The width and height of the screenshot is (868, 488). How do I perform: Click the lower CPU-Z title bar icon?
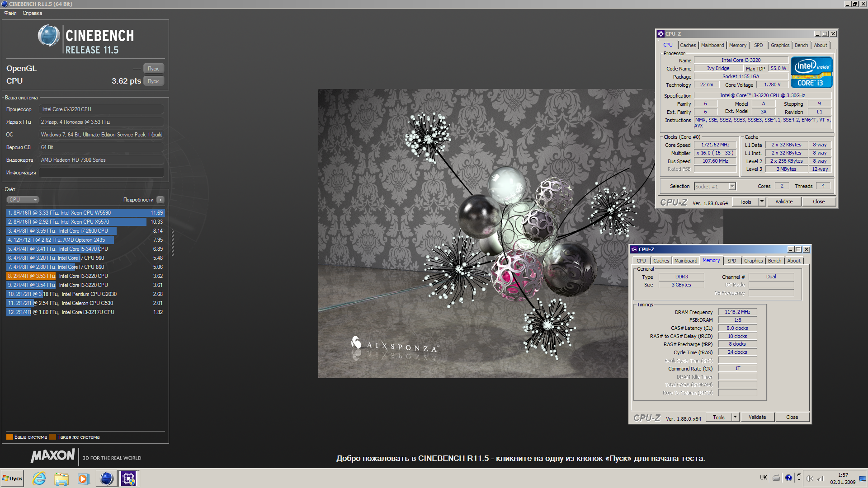point(634,249)
